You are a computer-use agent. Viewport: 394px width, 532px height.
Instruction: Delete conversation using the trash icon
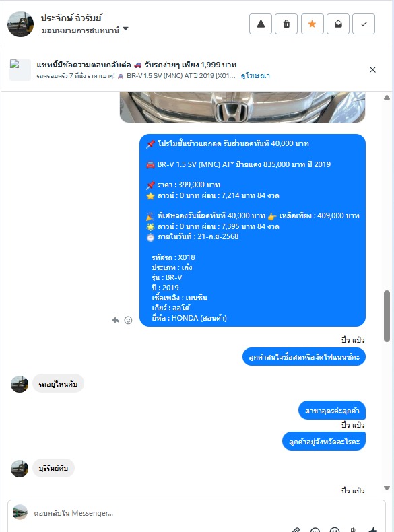point(286,24)
